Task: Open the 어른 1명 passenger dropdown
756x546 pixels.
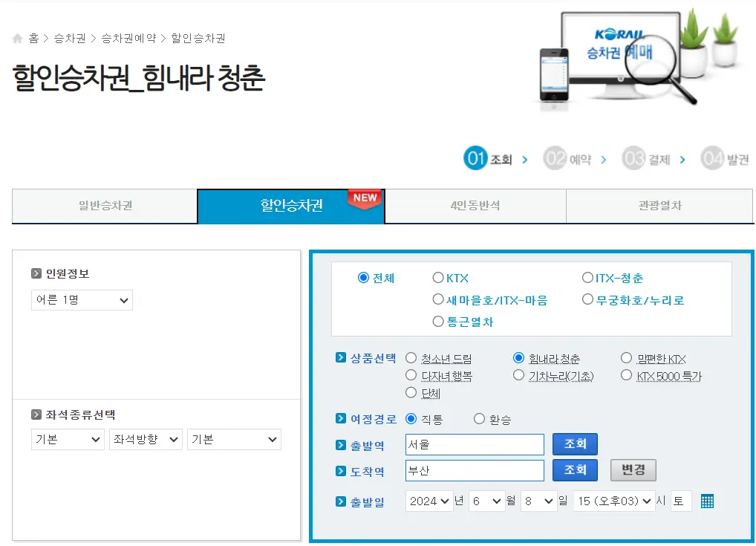Action: coord(82,300)
